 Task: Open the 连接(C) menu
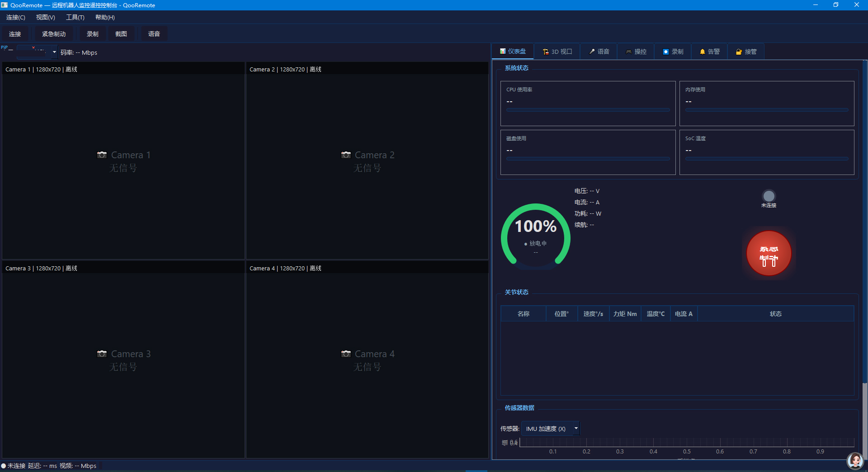[x=15, y=17]
